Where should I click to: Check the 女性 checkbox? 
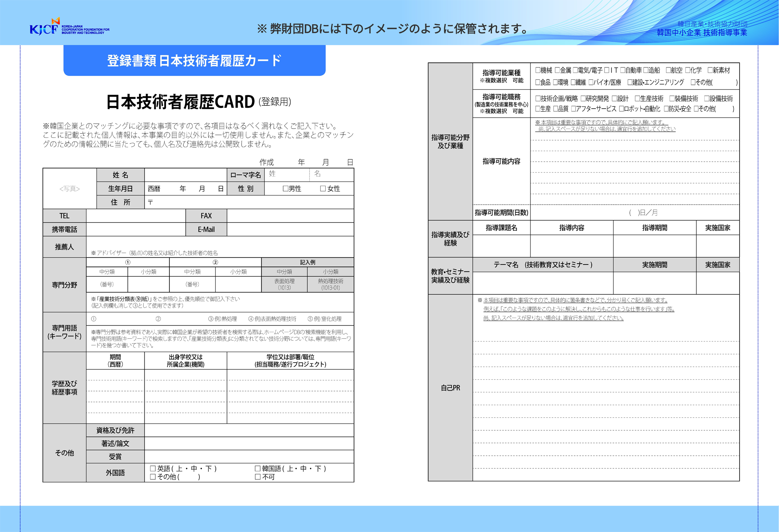pos(323,188)
